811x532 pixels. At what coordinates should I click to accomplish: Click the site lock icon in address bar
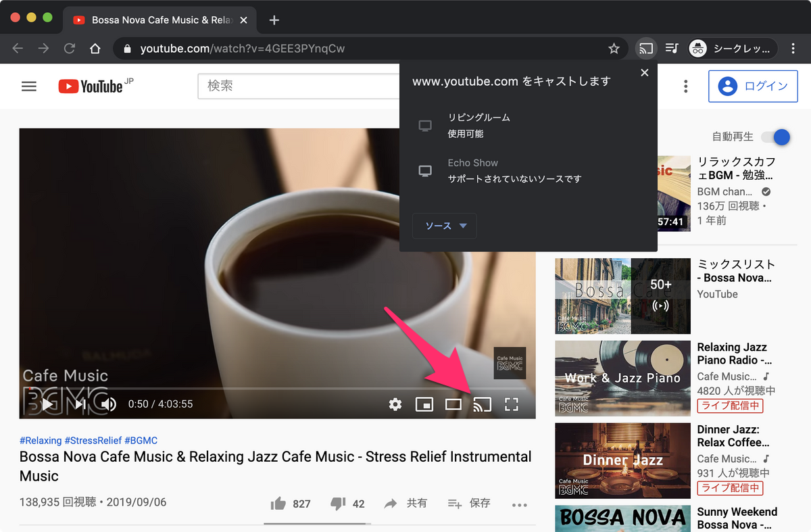(x=127, y=49)
